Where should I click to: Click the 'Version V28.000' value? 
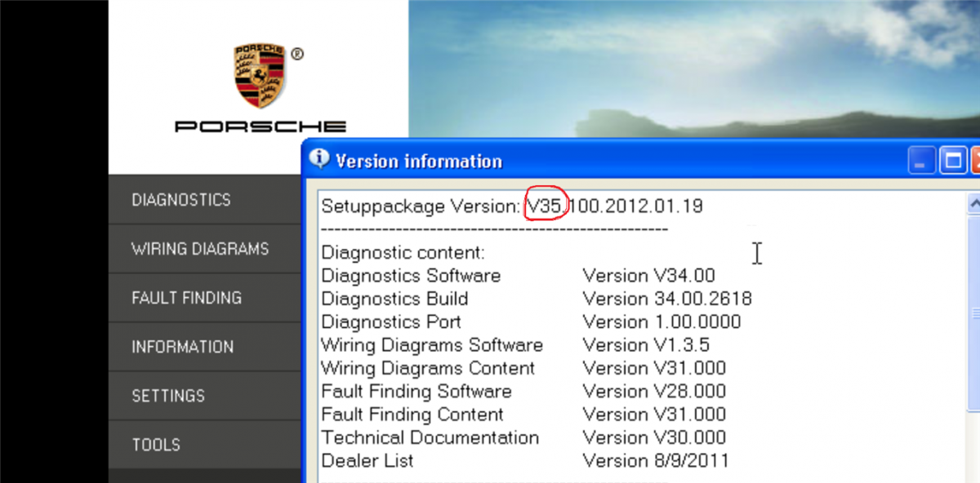654,391
